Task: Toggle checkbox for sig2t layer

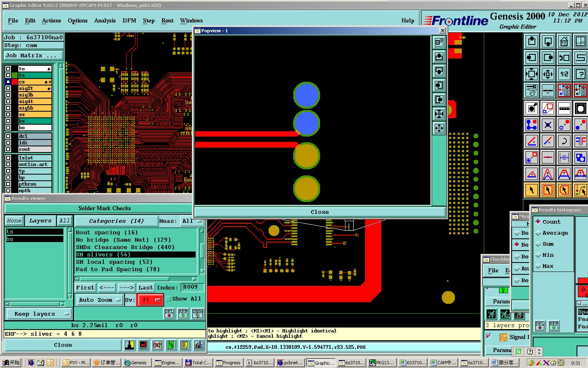Action: pos(8,88)
